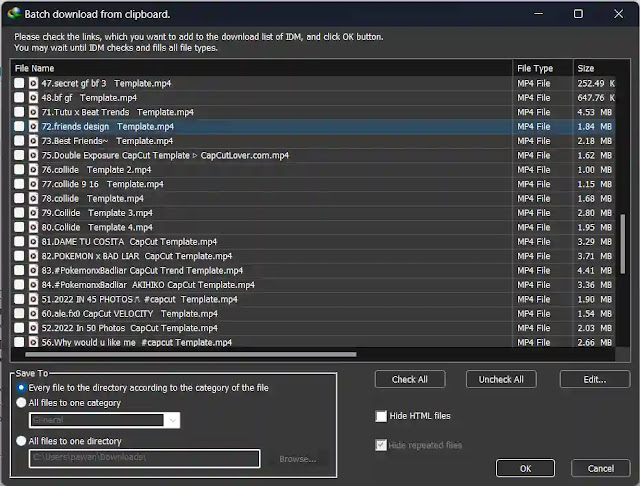Screen dimensions: 640x486
Task: Click file icon of 76.collide Template 2
Action: (x=33, y=169)
